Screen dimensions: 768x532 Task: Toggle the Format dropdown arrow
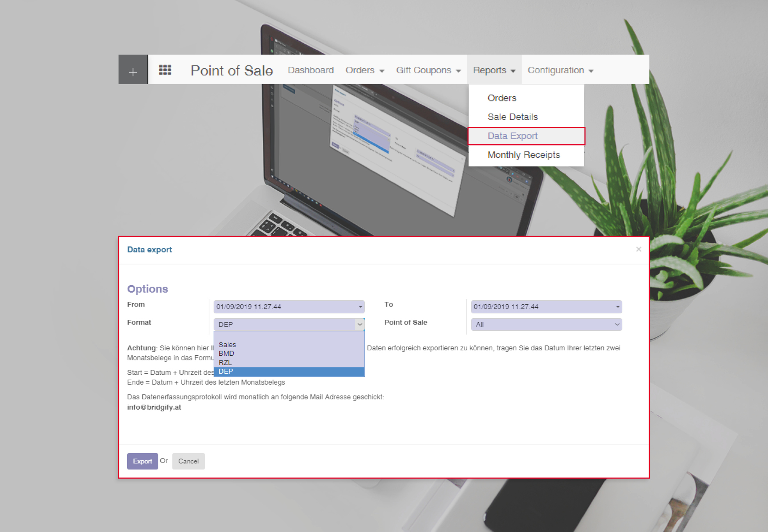tap(360, 325)
